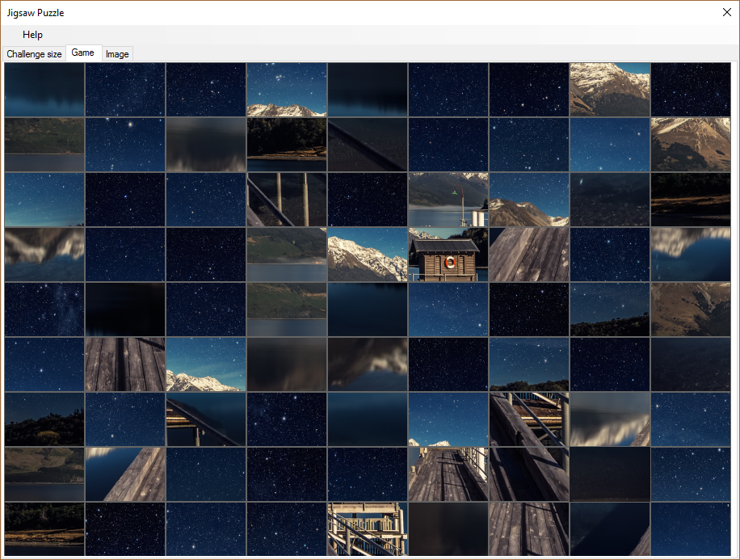
Task: Select the Milky Way starry sky piece
Action: [x=44, y=309]
